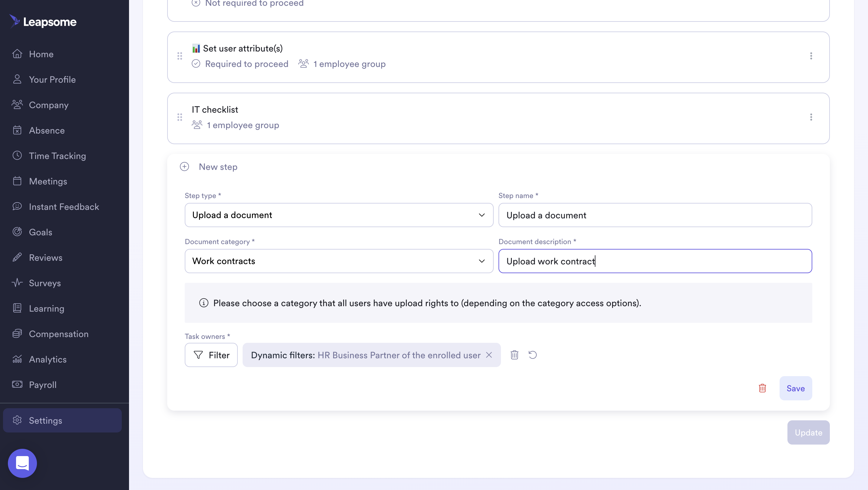Reset task owner filters with undo icon

(533, 355)
